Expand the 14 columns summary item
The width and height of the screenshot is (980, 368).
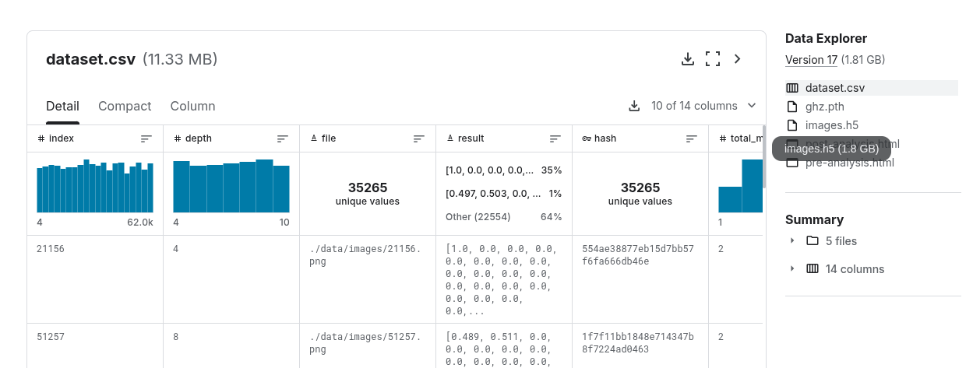click(792, 268)
